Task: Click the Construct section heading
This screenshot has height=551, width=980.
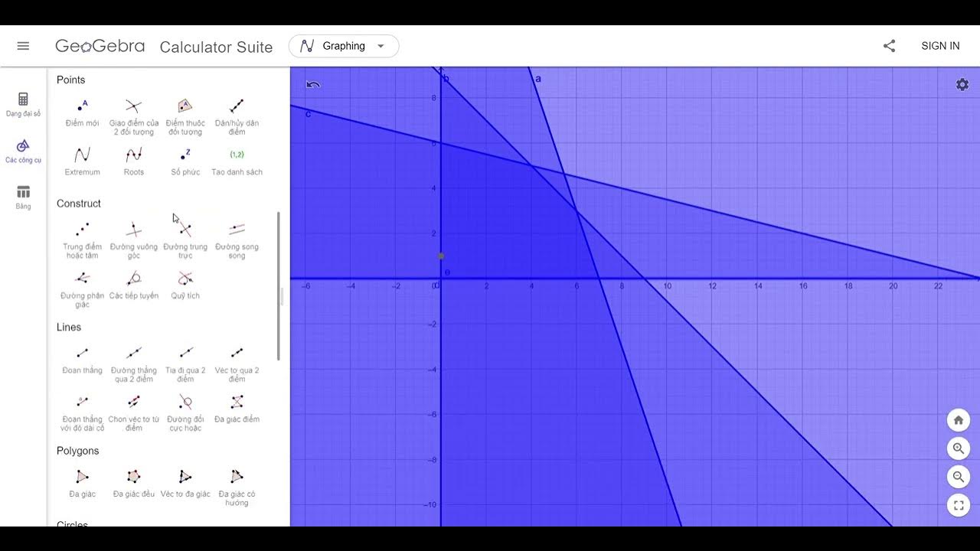Action: tap(79, 204)
